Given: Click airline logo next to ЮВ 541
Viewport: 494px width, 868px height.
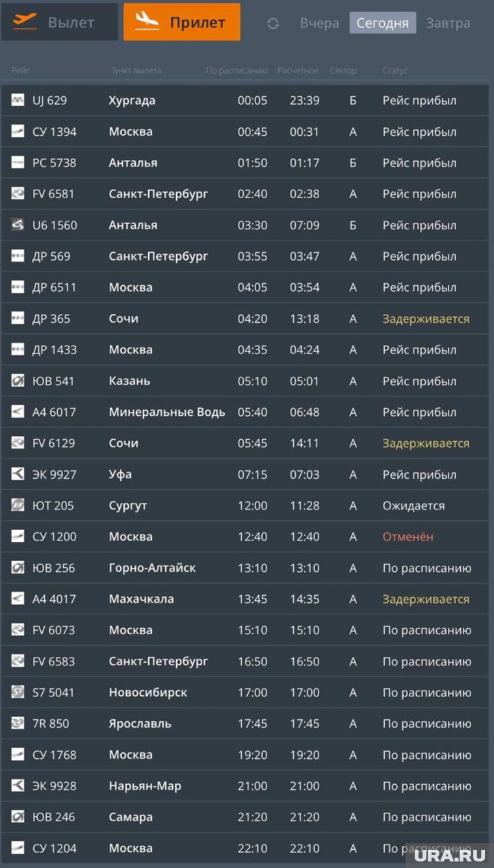Looking at the screenshot, I should [18, 381].
